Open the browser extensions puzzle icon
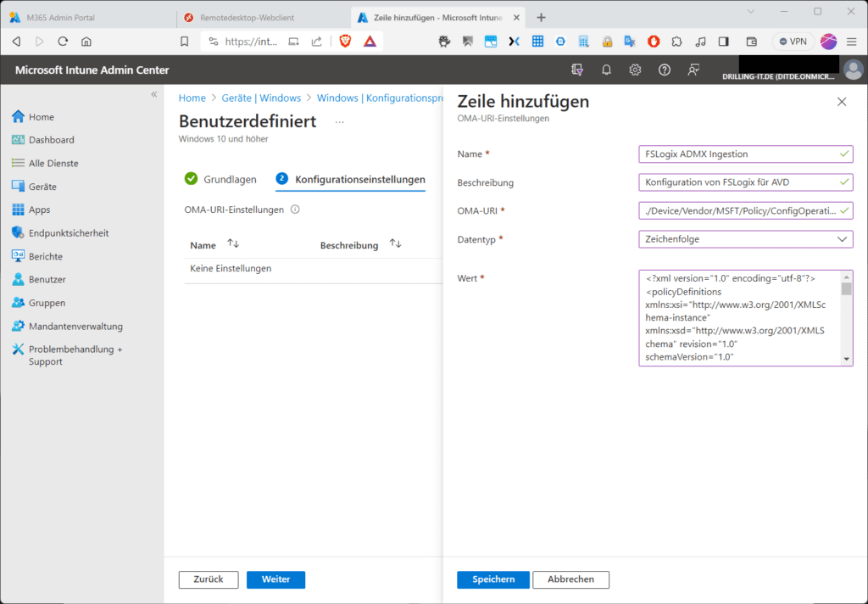 click(676, 42)
